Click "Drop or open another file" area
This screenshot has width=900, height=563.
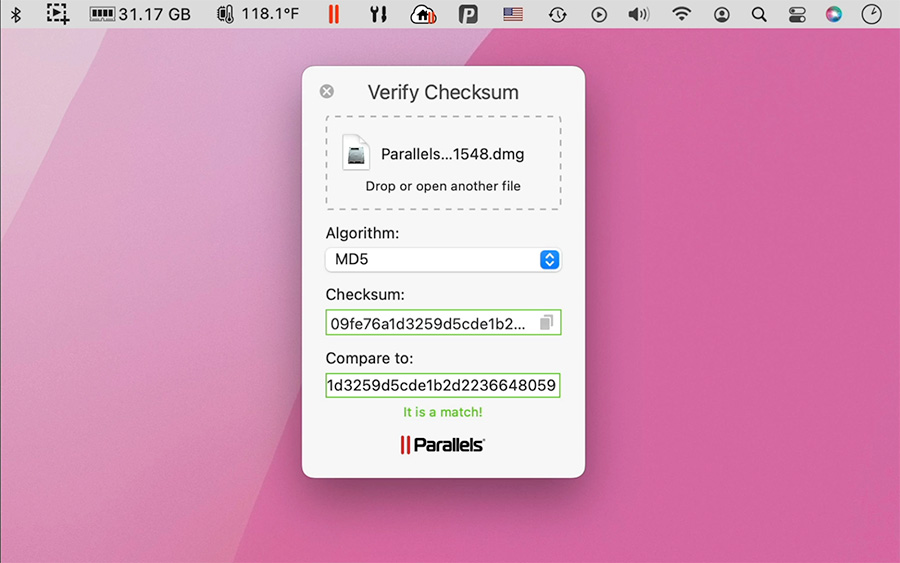pyautogui.click(x=443, y=186)
